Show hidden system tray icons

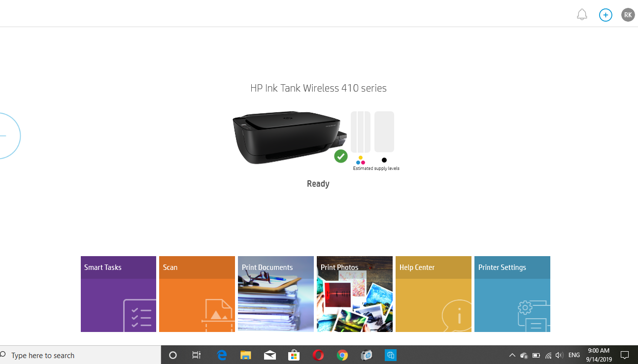512,355
